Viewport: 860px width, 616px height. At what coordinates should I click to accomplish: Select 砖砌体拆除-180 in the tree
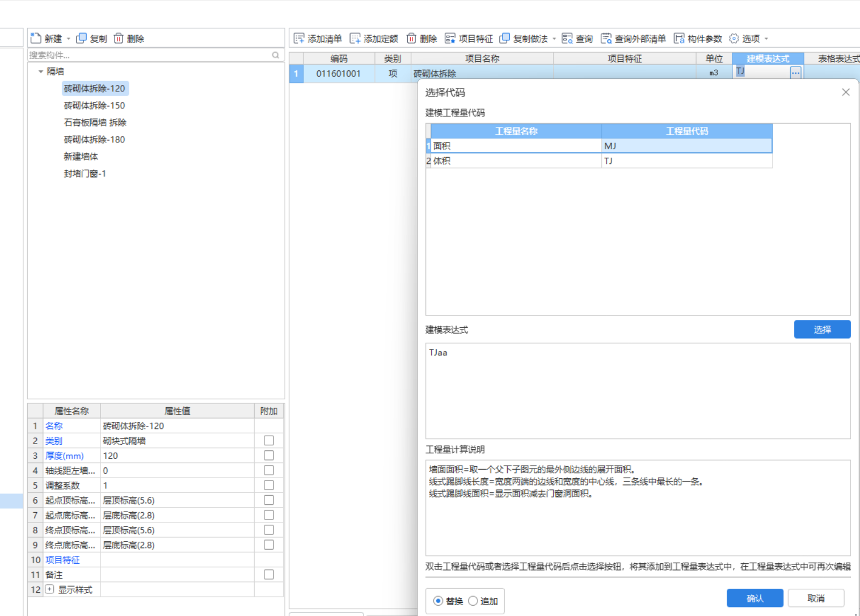(95, 140)
